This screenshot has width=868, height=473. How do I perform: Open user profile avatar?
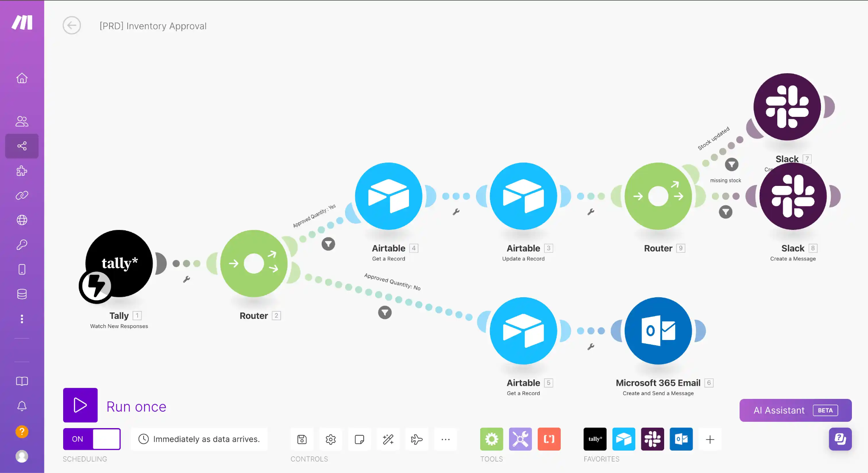[22, 456]
